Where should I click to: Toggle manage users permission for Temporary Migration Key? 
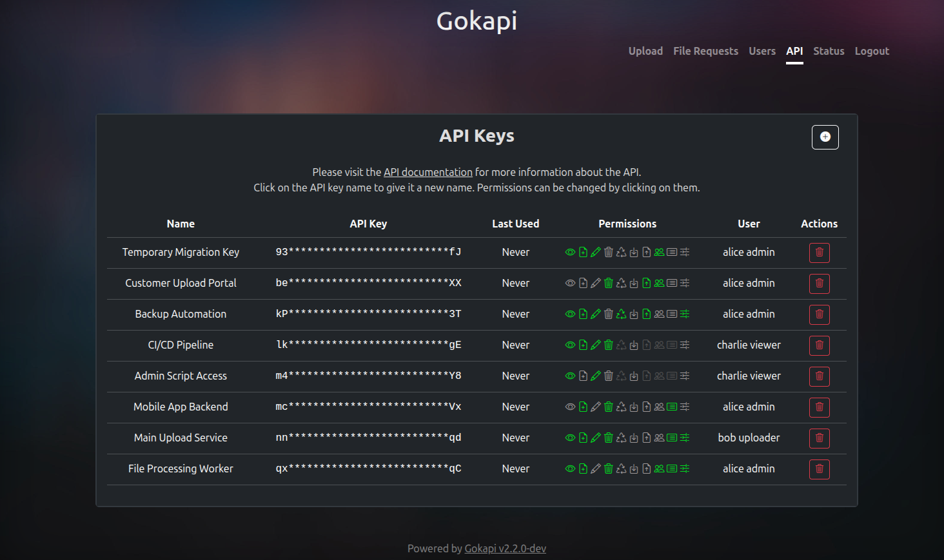tap(659, 252)
